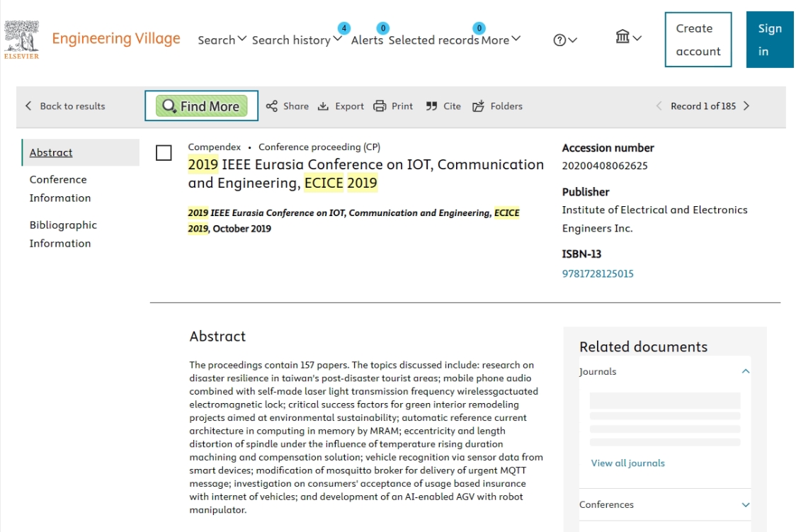Open the Folders icon
This screenshot has width=796, height=532.
(x=478, y=106)
